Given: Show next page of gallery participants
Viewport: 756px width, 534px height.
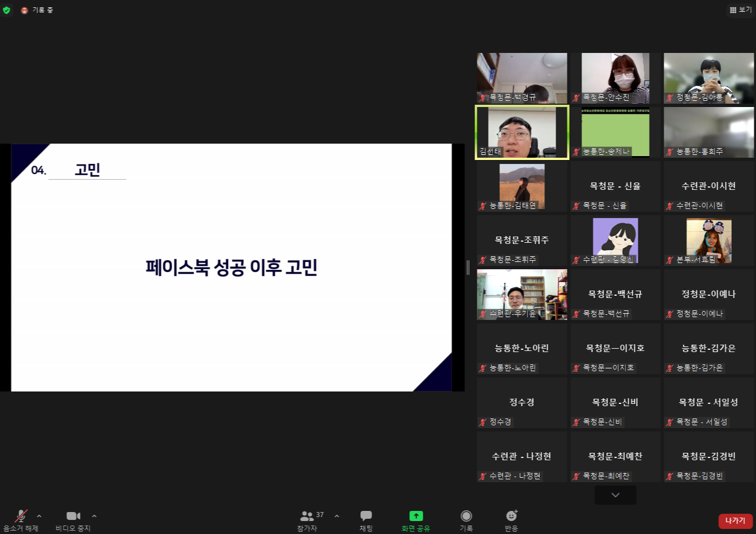Looking at the screenshot, I should 615,495.
